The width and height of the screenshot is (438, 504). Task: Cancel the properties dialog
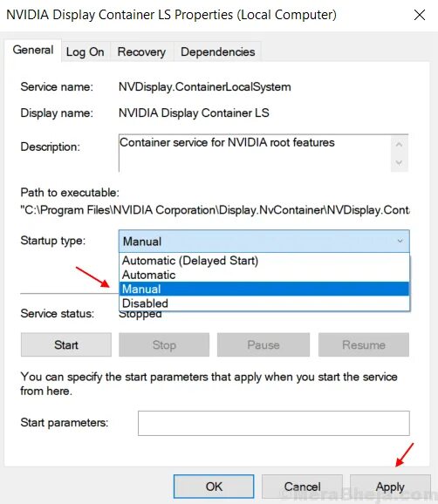pos(302,487)
